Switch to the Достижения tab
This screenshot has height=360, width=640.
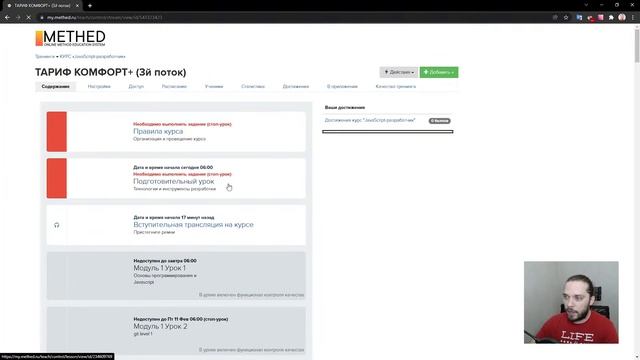(x=296, y=87)
